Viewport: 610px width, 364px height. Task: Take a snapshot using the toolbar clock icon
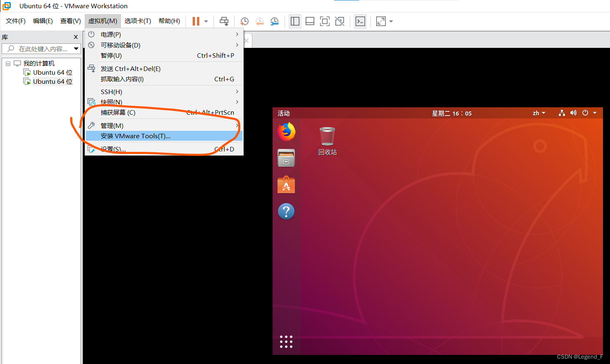coord(244,21)
